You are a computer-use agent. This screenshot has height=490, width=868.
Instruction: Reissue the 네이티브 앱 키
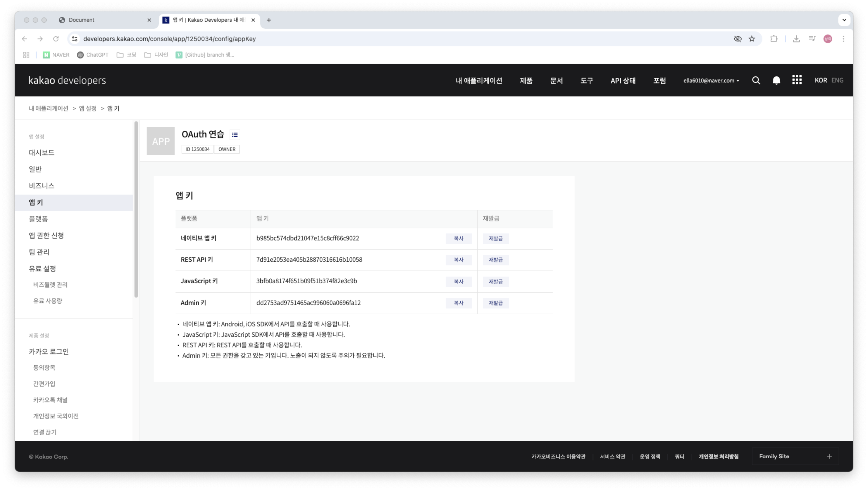coord(496,238)
